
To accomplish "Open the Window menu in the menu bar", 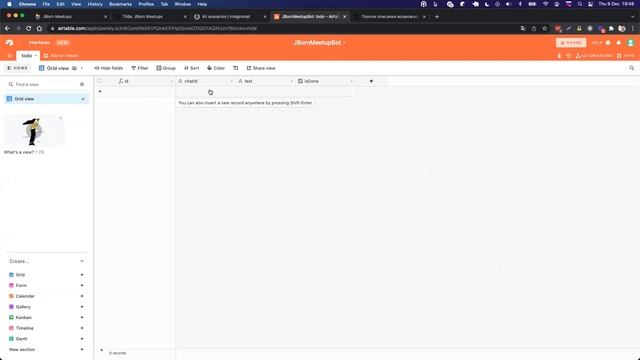I will point(182,4).
